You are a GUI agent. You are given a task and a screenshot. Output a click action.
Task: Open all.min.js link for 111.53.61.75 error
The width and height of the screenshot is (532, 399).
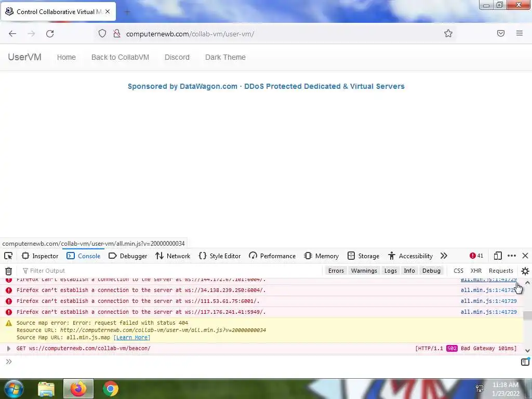coord(488,301)
